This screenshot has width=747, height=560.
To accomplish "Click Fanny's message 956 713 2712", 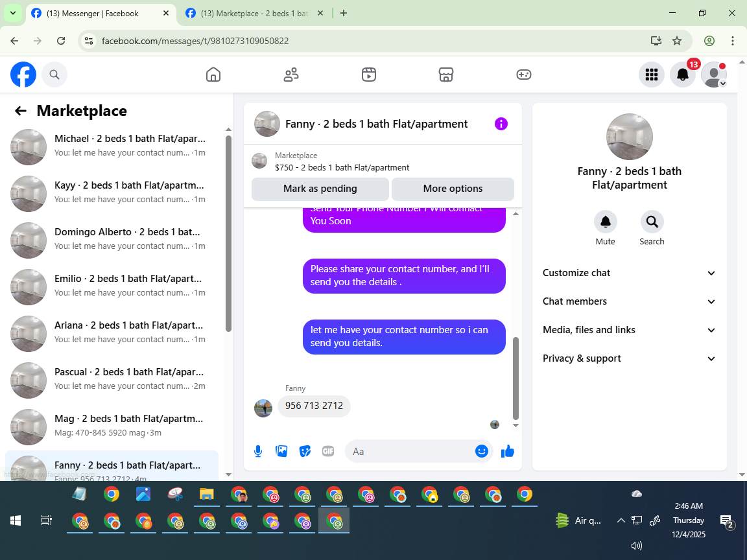I will [x=314, y=406].
